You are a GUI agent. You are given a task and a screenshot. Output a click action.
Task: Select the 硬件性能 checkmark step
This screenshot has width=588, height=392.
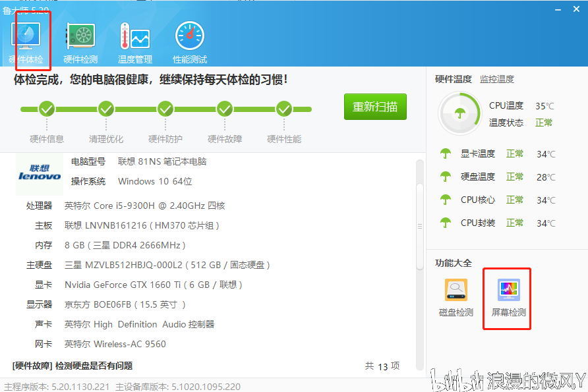(x=284, y=109)
